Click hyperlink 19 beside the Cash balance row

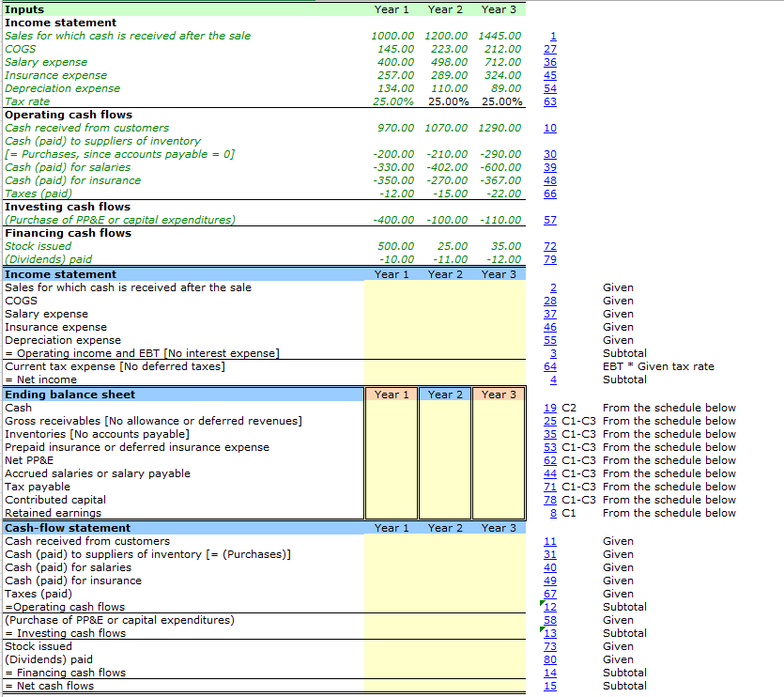tap(550, 408)
